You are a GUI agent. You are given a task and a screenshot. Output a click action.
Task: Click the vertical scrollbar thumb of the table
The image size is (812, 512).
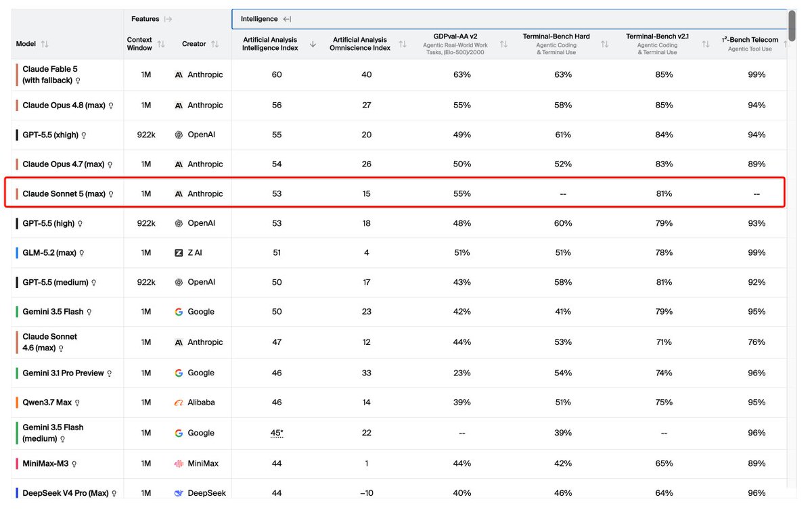point(792,27)
